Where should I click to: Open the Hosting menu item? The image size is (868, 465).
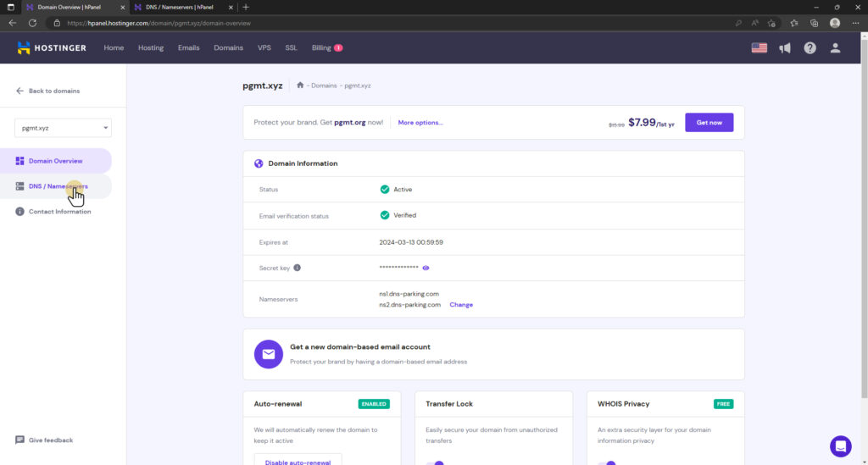(151, 48)
